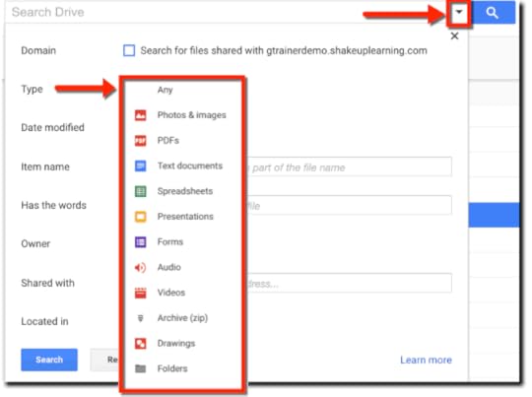532x397 pixels.
Task: Click the gray Folders icon
Action: pos(141,368)
